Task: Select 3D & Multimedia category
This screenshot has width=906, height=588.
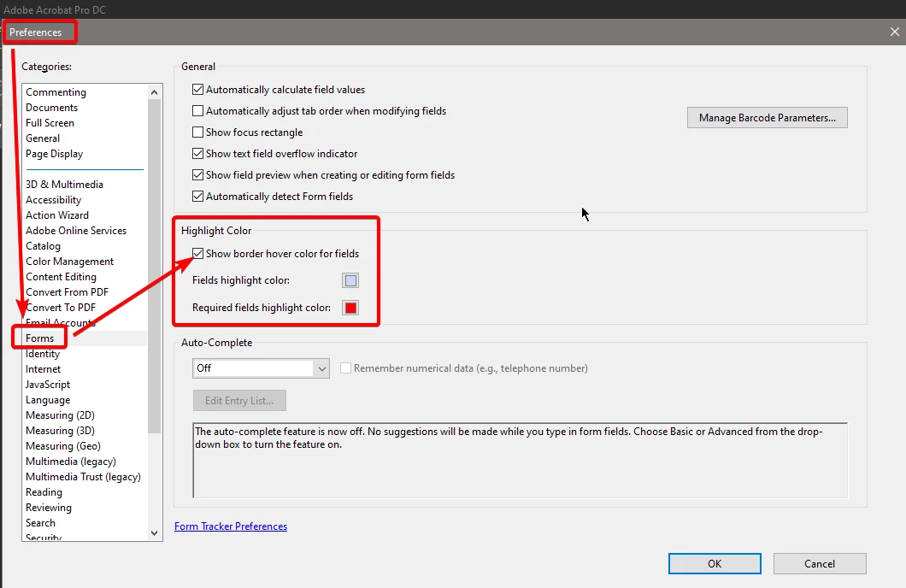Action: [64, 185]
